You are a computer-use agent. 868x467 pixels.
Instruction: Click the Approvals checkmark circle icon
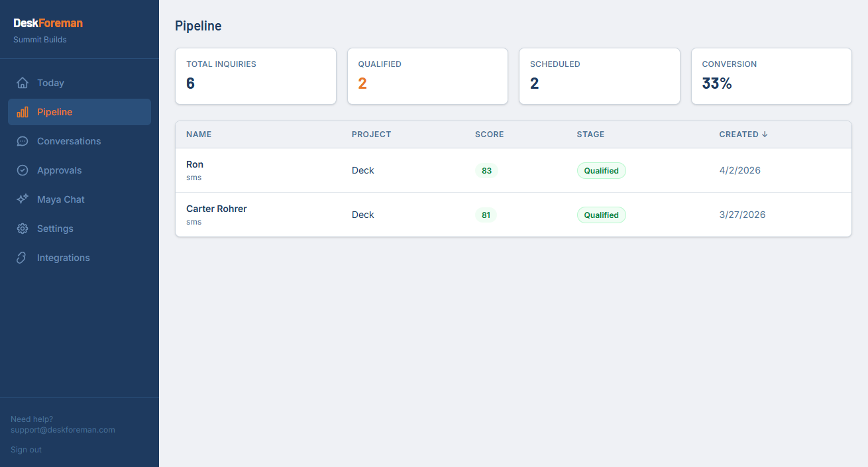[x=23, y=170]
